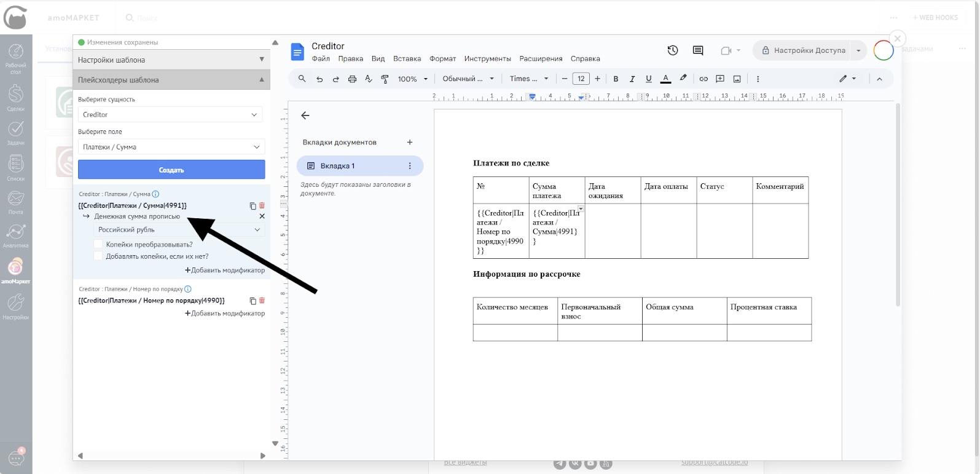Open the Creditor entity dropdown
Viewport: 980px width, 474px height.
click(x=170, y=114)
